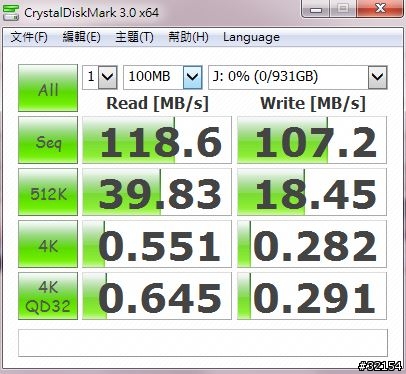Start the 4K benchmark test
The width and height of the screenshot is (406, 374).
[48, 244]
